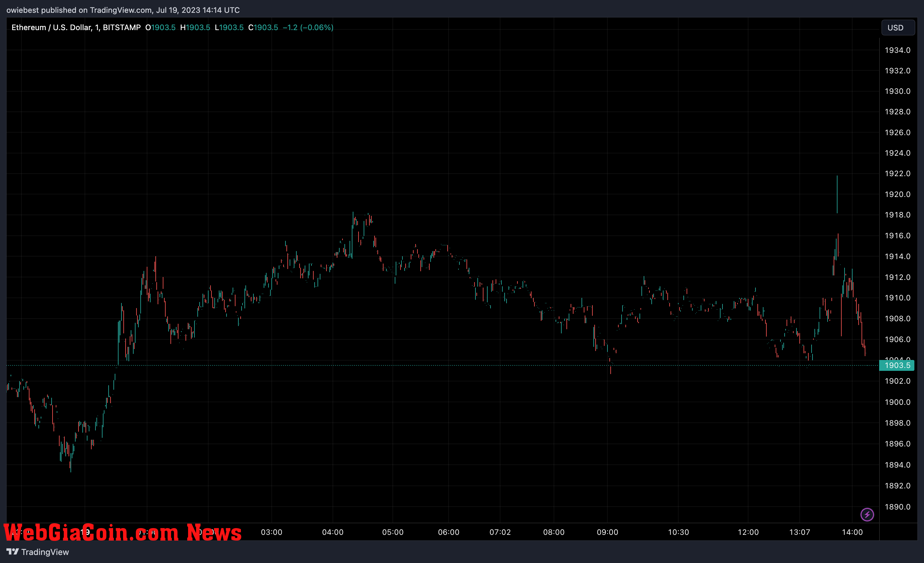Click the 1906.0 price axis label

[897, 339]
